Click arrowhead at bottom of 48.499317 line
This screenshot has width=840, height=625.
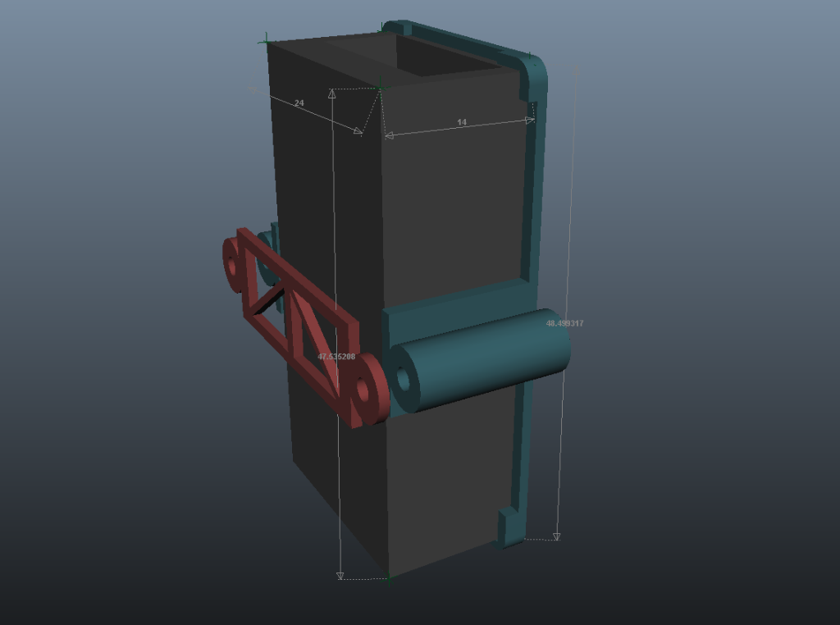(557, 537)
